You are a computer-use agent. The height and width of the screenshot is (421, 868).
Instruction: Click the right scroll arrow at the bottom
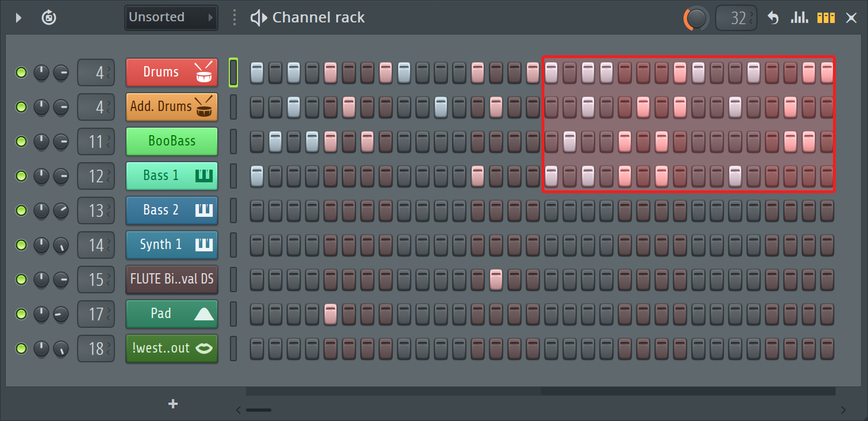point(843,410)
